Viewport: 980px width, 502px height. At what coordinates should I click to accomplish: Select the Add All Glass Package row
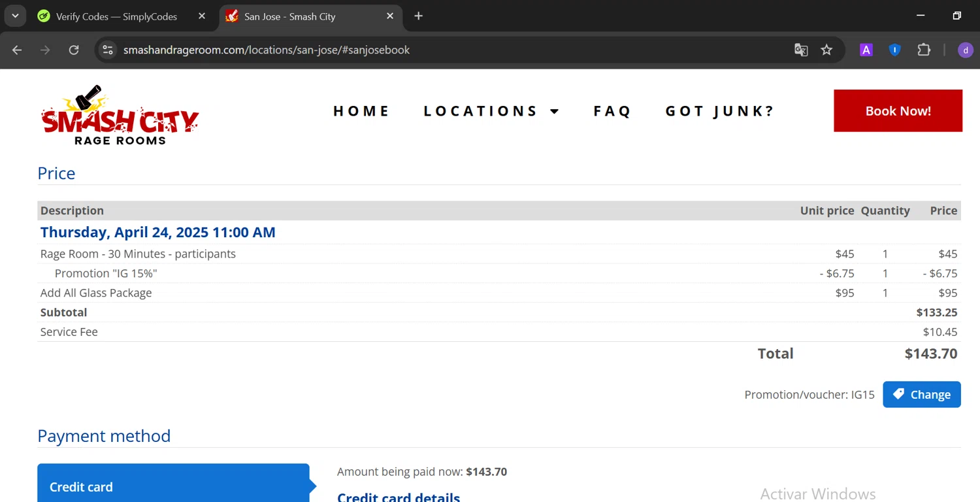click(x=499, y=293)
